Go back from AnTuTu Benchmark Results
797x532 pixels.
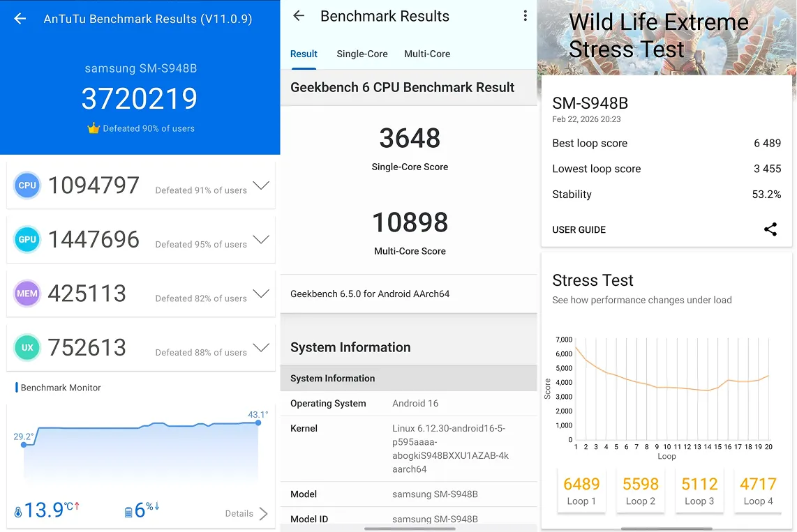[x=20, y=19]
